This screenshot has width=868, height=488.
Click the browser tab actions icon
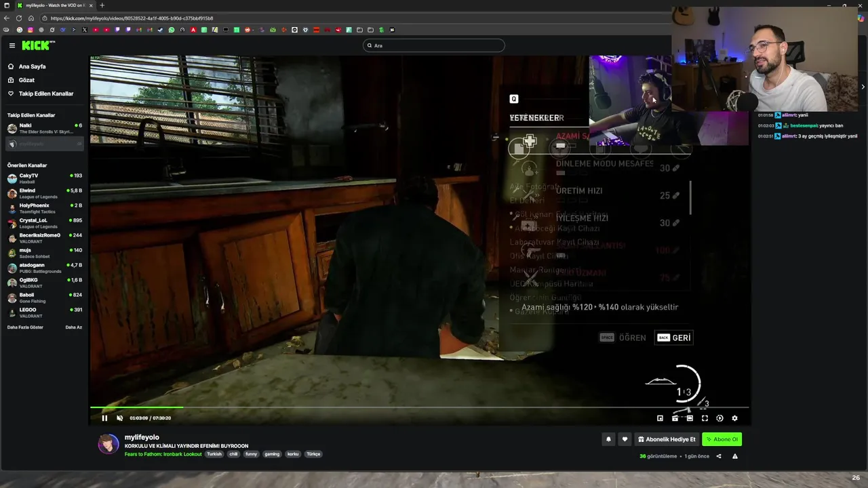6,5
